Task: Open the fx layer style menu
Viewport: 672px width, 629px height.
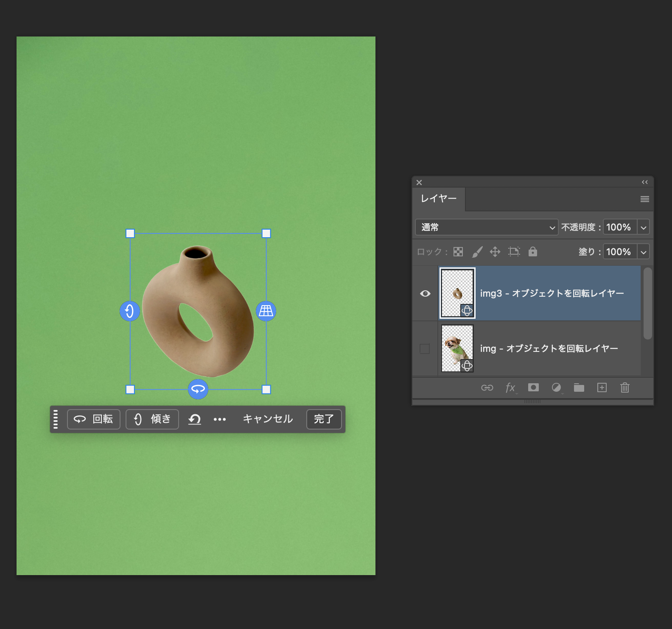Action: 510,388
